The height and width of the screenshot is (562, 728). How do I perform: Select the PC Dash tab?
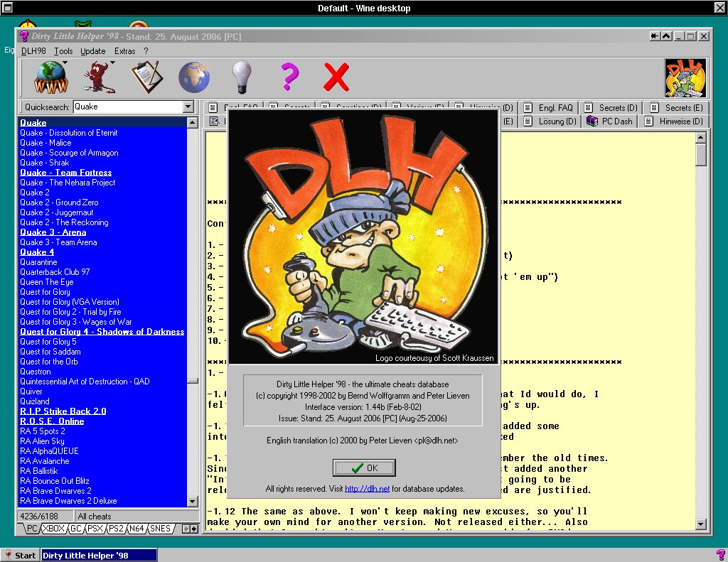[x=609, y=121]
